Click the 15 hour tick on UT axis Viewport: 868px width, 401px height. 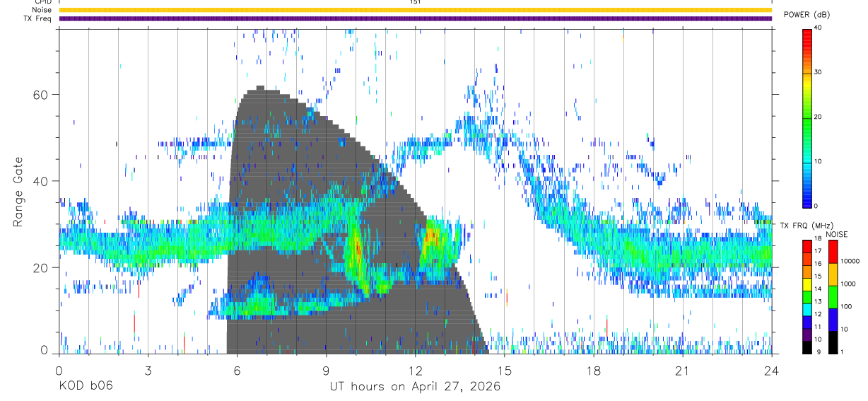(504, 370)
